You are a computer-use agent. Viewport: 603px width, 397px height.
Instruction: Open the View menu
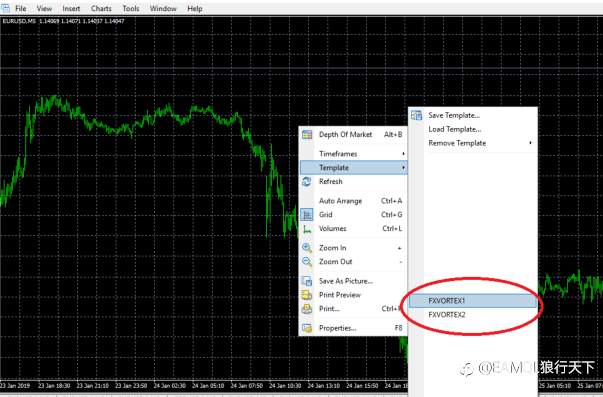pyautogui.click(x=44, y=8)
